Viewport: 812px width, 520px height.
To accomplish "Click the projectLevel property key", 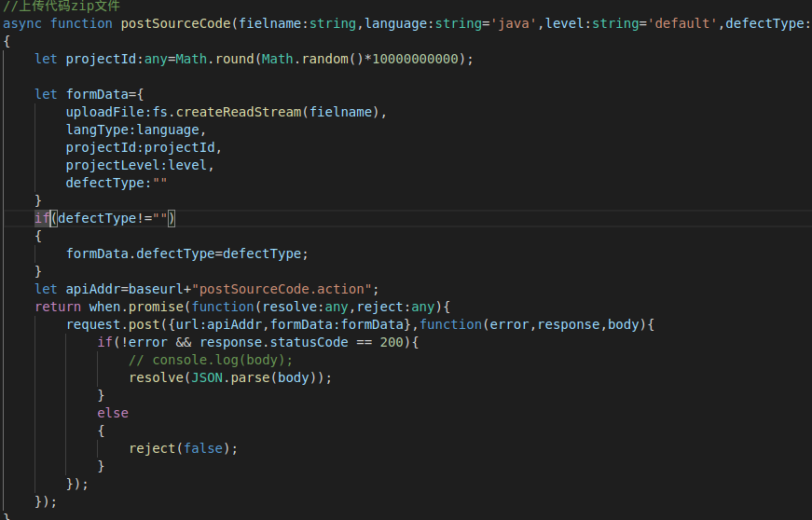I will click(108, 165).
